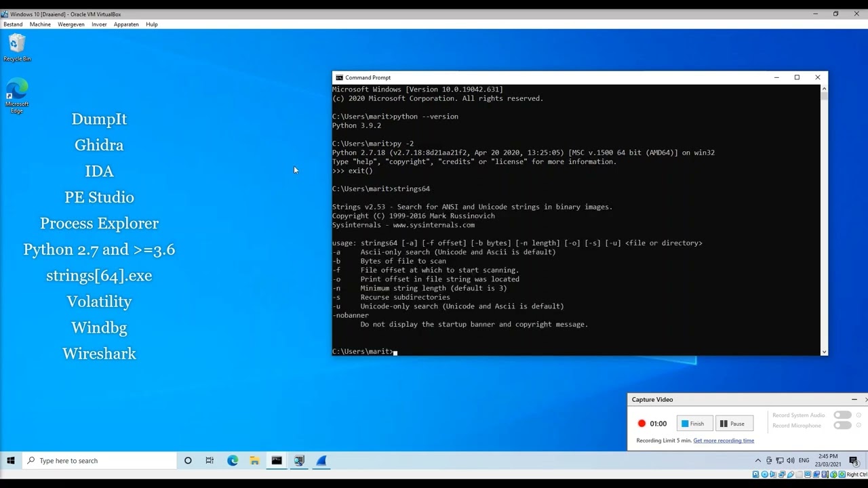Open the Apparaten menu

point(126,24)
